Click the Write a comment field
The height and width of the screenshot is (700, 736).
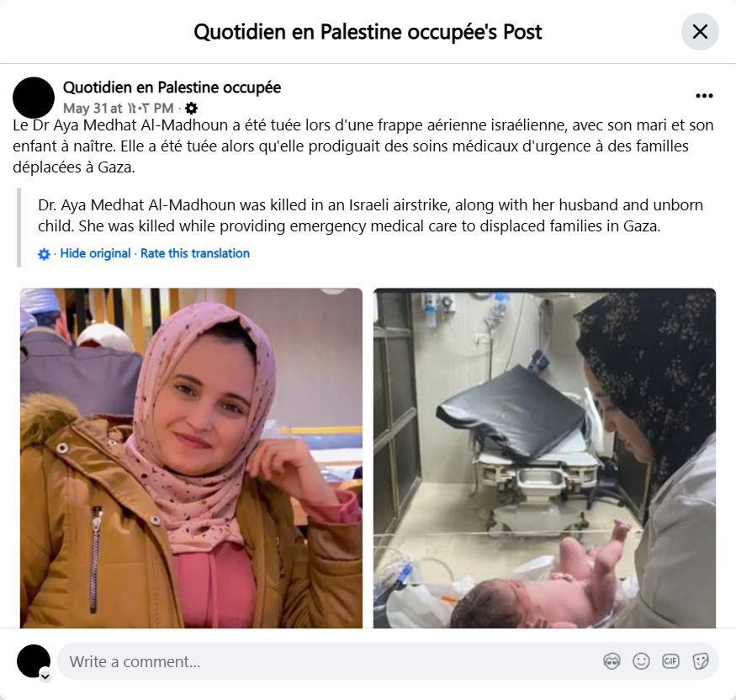[329, 661]
